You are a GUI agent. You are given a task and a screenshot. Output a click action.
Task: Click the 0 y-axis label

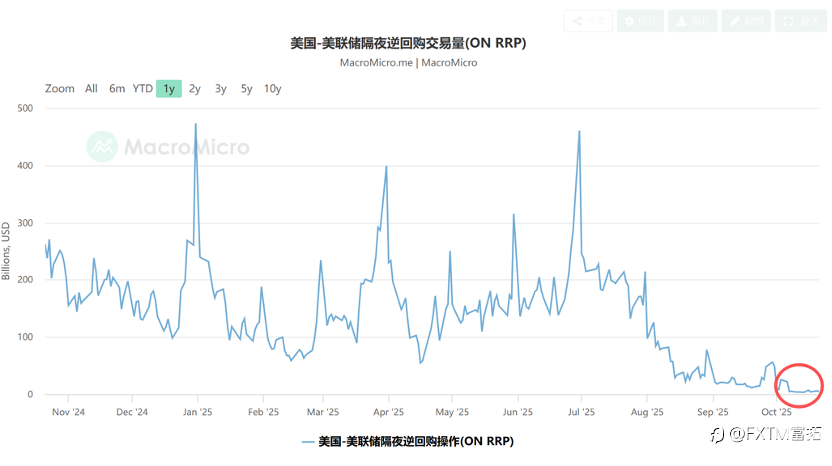[x=30, y=394]
